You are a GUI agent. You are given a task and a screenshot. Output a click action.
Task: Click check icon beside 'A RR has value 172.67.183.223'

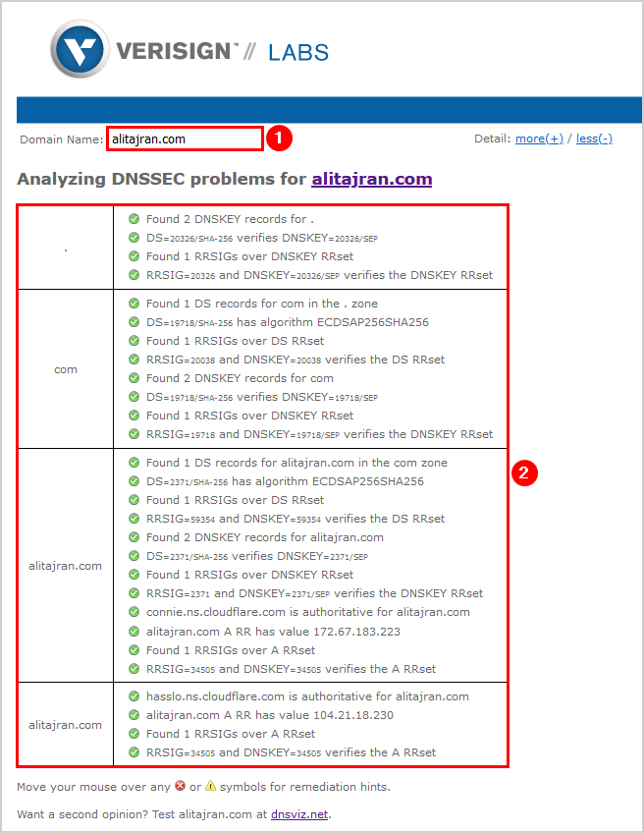134,631
